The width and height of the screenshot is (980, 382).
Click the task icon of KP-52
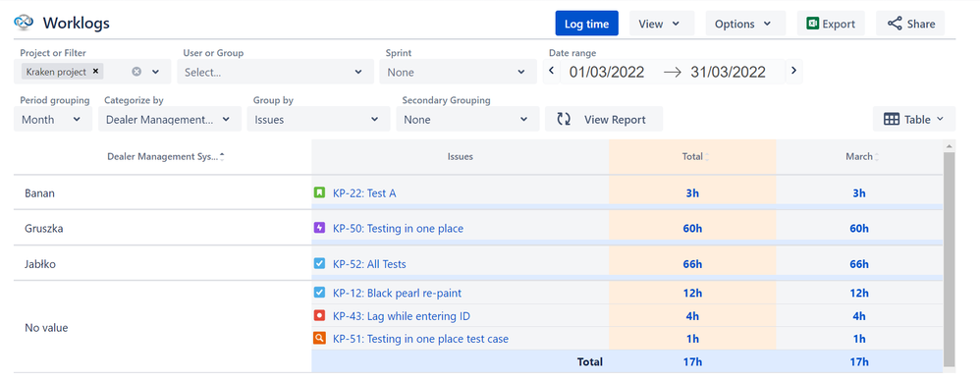coord(319,264)
